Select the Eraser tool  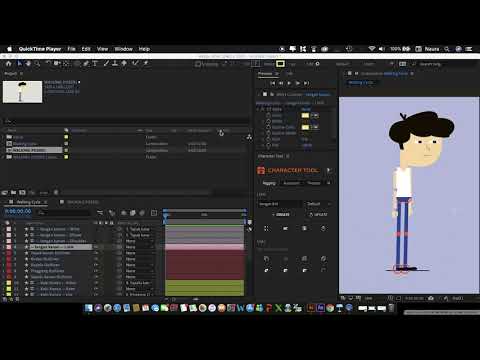(124, 63)
